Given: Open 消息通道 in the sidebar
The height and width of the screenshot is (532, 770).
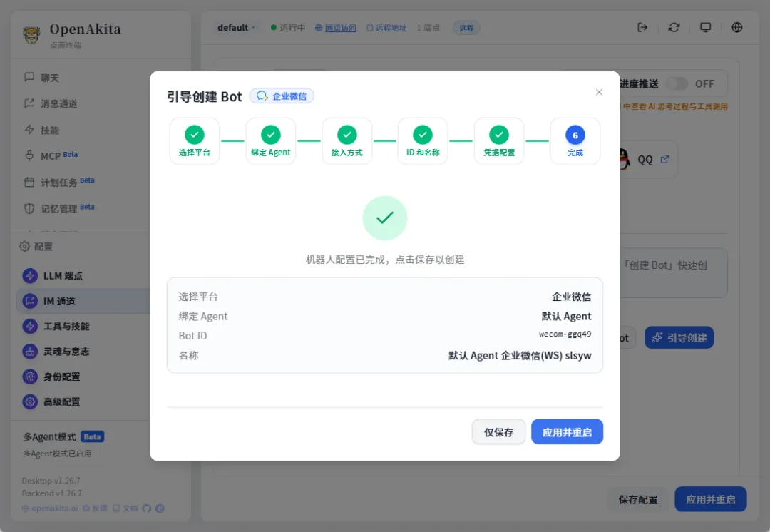Looking at the screenshot, I should [x=58, y=103].
